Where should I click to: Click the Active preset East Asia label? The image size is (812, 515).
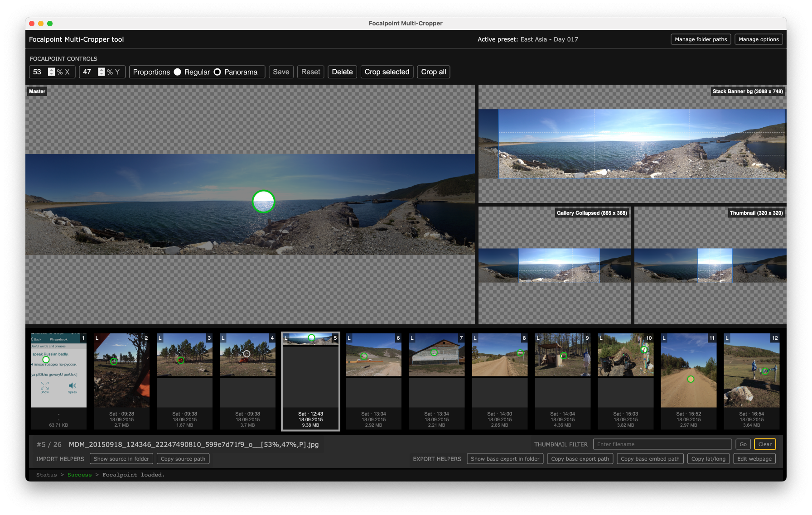(x=528, y=39)
